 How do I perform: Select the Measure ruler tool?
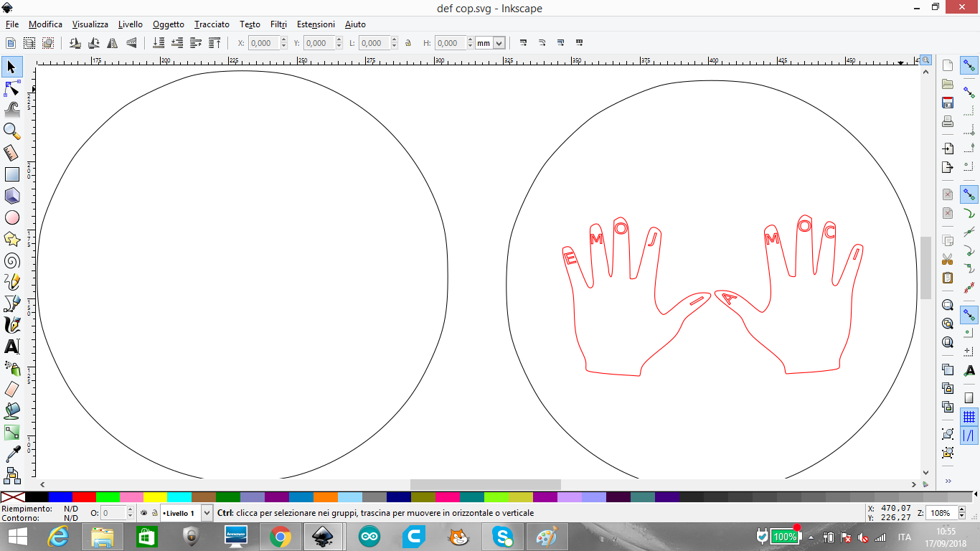[x=11, y=153]
